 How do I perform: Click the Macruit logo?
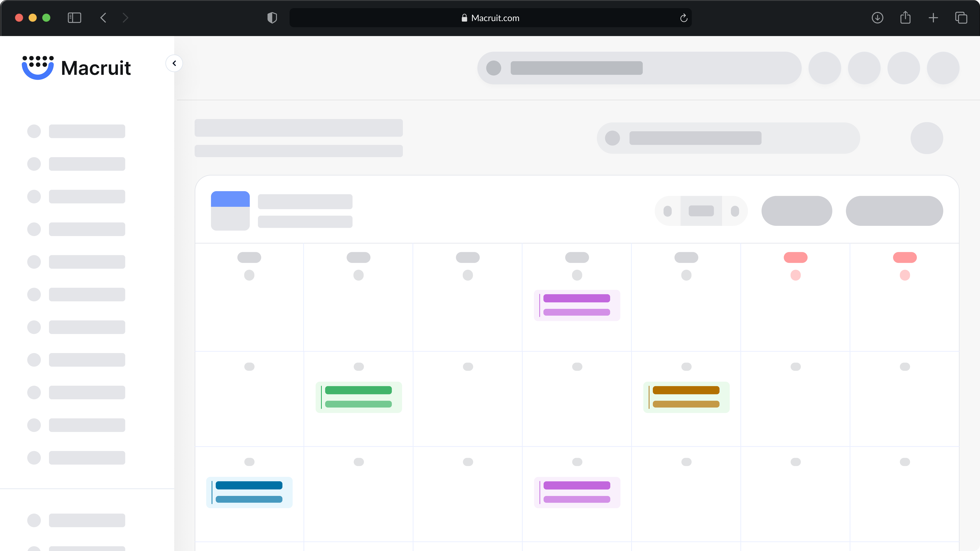coord(76,68)
